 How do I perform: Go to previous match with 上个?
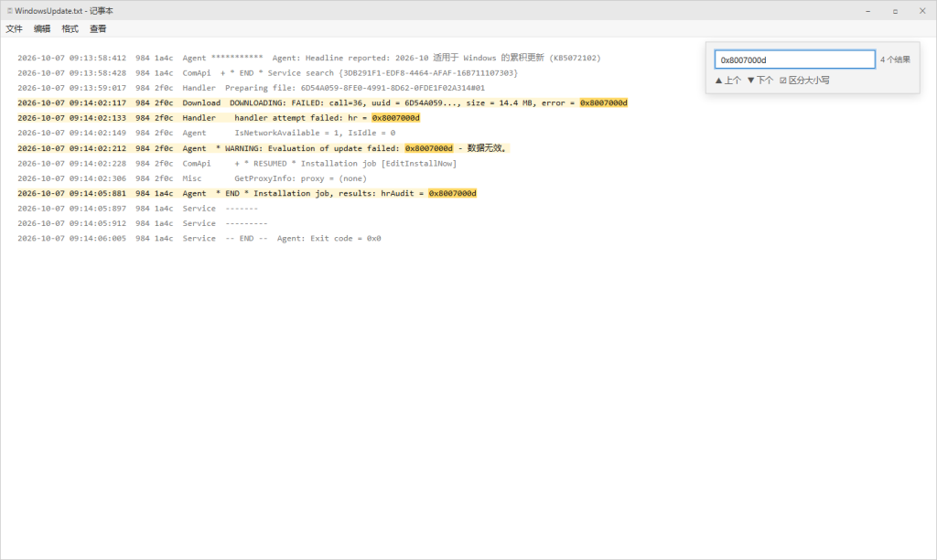(x=727, y=81)
